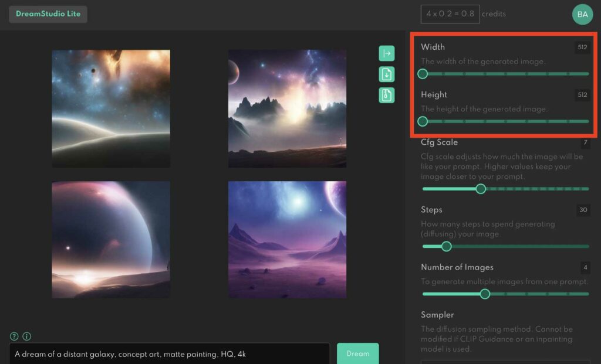Click the credits cost box 4 x 0.2 = 0.8
Image resolution: width=601 pixels, height=364 pixels.
450,14
